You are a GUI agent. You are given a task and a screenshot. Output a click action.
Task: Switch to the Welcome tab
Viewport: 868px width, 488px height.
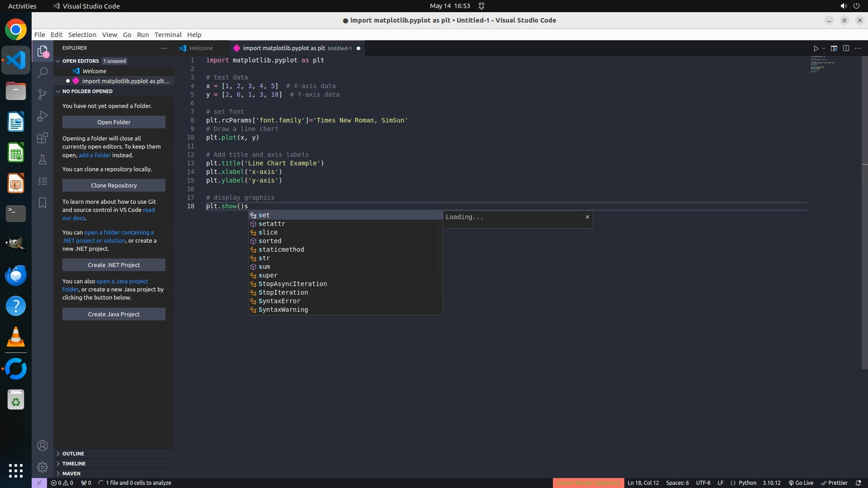tap(201, 48)
